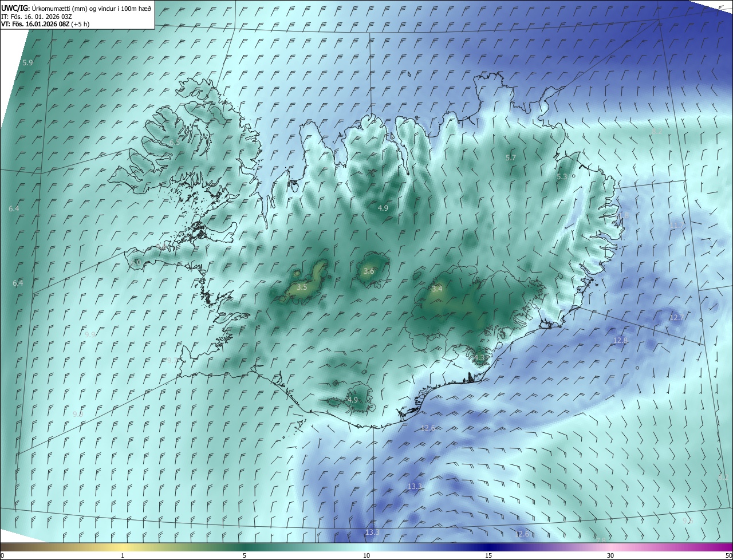Screen dimensions: 733x560
Task: Select the VT: Fös. 16.01.2026 08Z (+5 h) line
Action: (x=45, y=24)
